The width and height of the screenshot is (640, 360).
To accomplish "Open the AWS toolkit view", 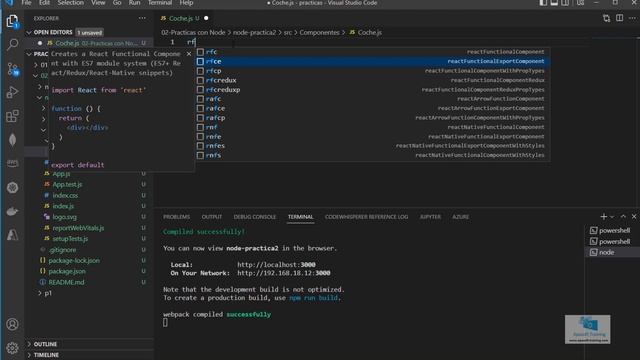I will tap(12, 163).
